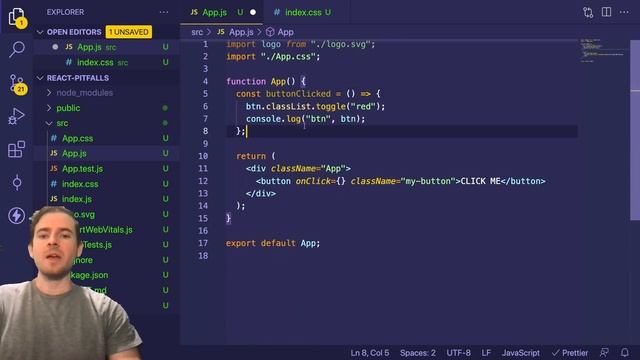640x360 pixels.
Task: Change indentation via Spaces: 2
Action: click(418, 353)
